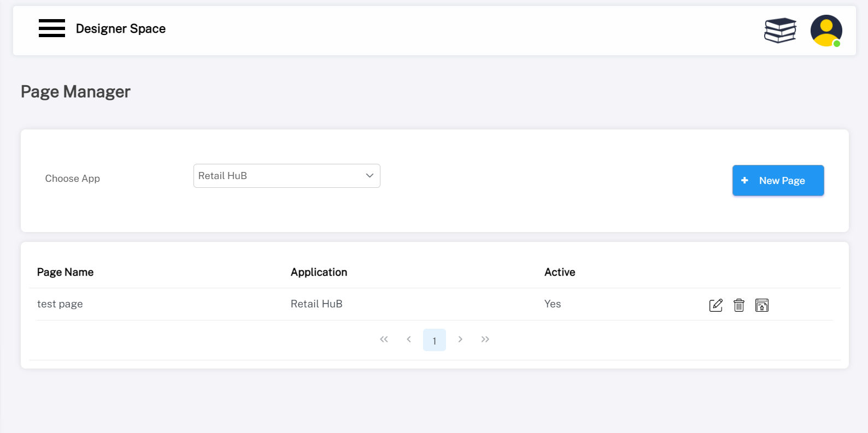
Task: Click the Application column header
Action: [319, 272]
